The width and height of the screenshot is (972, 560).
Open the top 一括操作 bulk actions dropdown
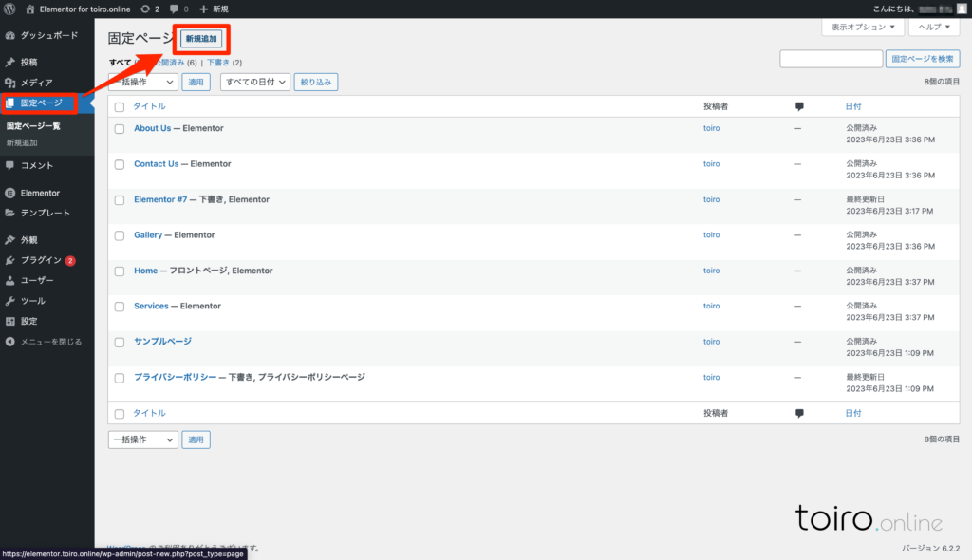pos(142,83)
